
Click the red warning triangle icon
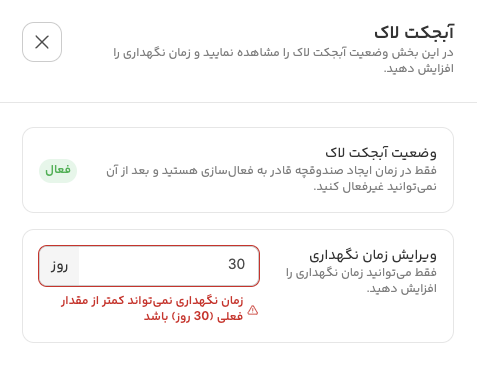coord(253,310)
